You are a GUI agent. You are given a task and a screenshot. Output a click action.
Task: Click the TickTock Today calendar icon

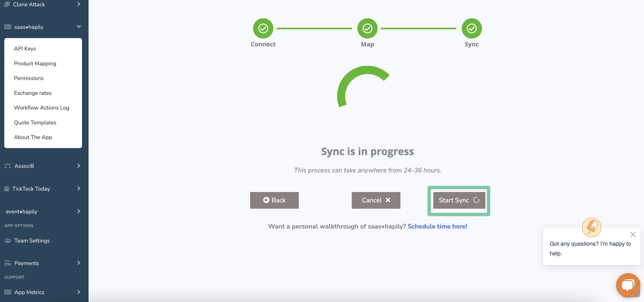(x=7, y=189)
